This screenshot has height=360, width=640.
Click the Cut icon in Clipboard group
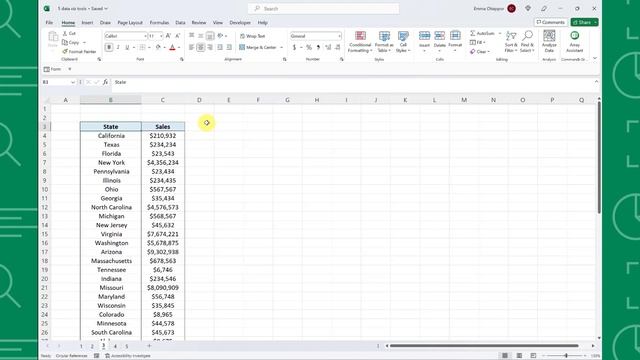click(65, 33)
